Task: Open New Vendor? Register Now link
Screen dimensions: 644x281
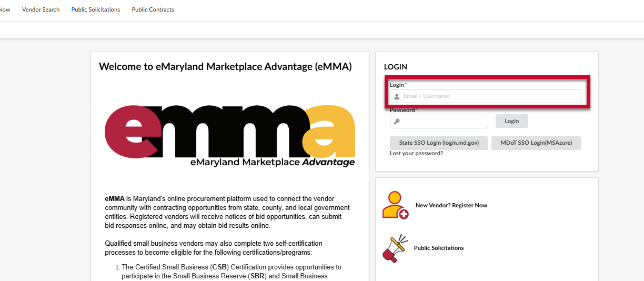Action: pos(451,206)
